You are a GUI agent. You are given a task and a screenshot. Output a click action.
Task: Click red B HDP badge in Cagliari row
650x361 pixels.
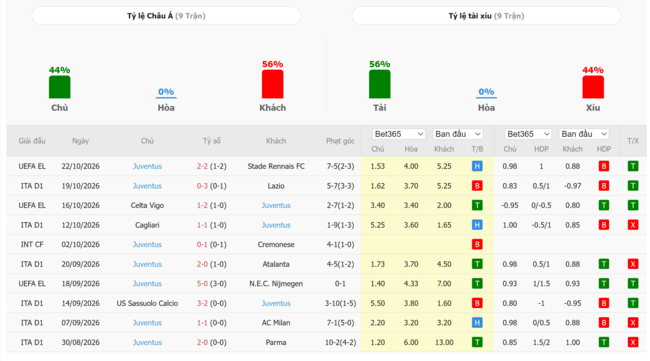coord(604,225)
